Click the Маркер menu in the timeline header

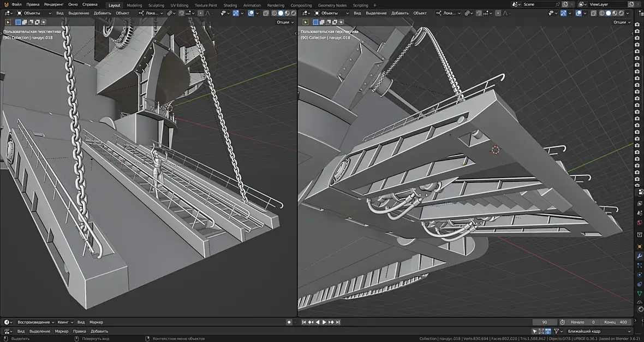point(96,322)
